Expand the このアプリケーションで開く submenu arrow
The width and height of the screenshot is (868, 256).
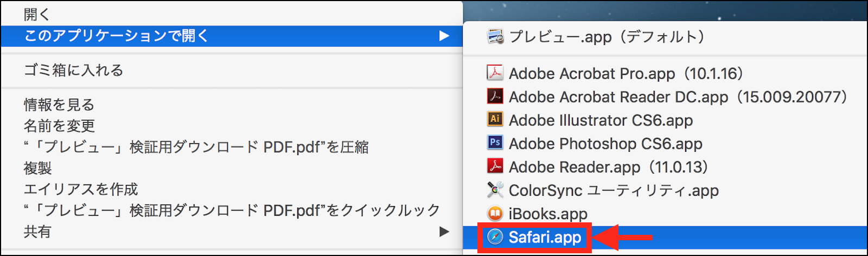tap(444, 36)
